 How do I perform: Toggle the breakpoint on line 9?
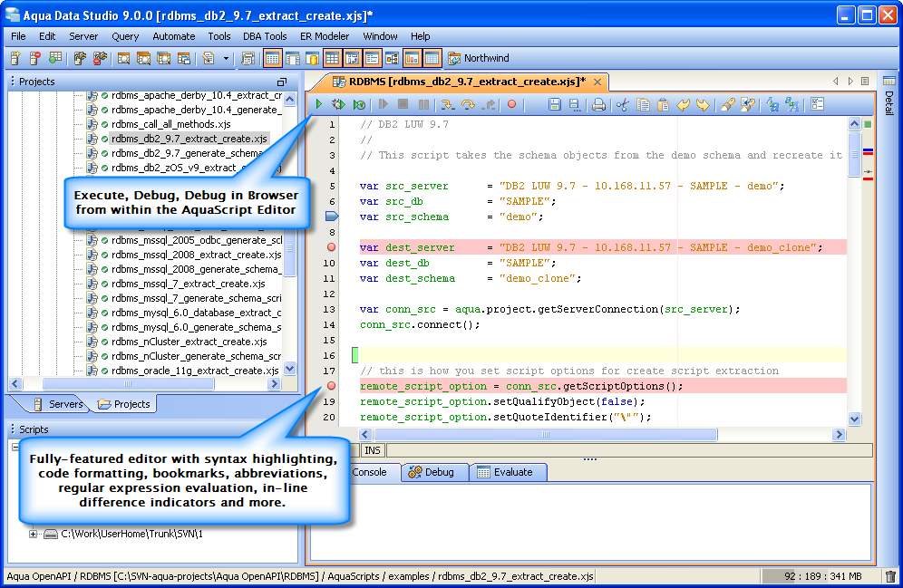331,247
